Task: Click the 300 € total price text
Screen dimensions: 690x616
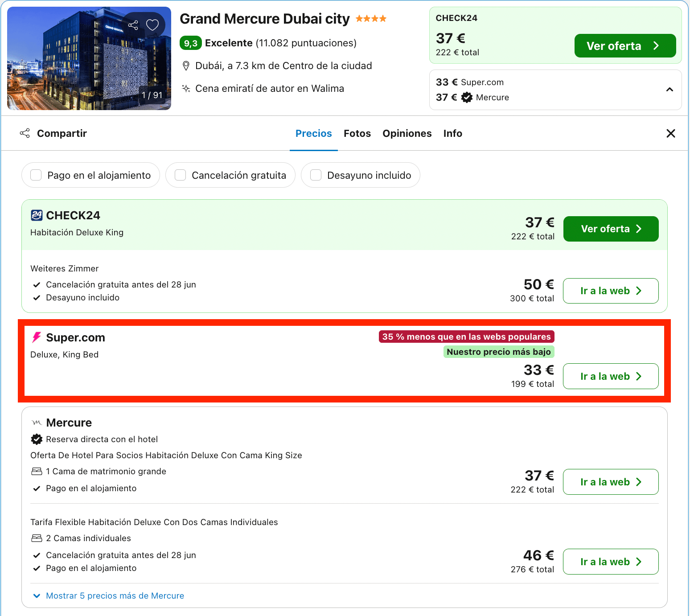Action: point(532,298)
